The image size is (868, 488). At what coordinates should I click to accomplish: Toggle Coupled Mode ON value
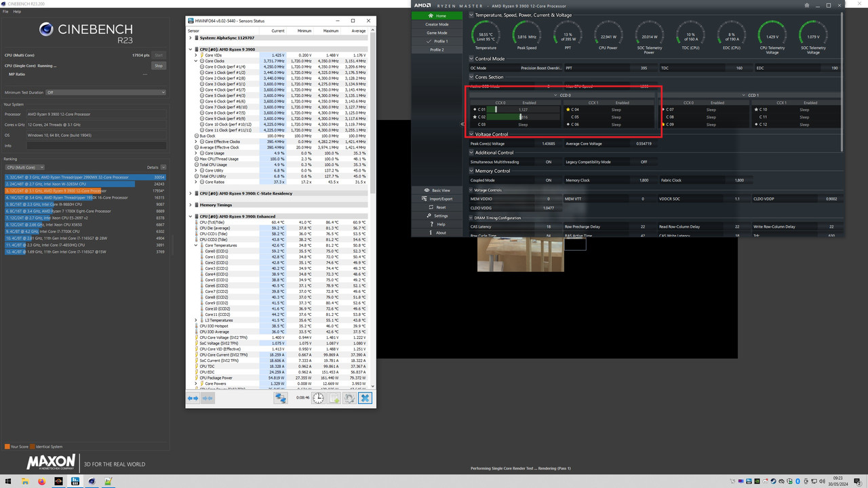[x=549, y=180]
